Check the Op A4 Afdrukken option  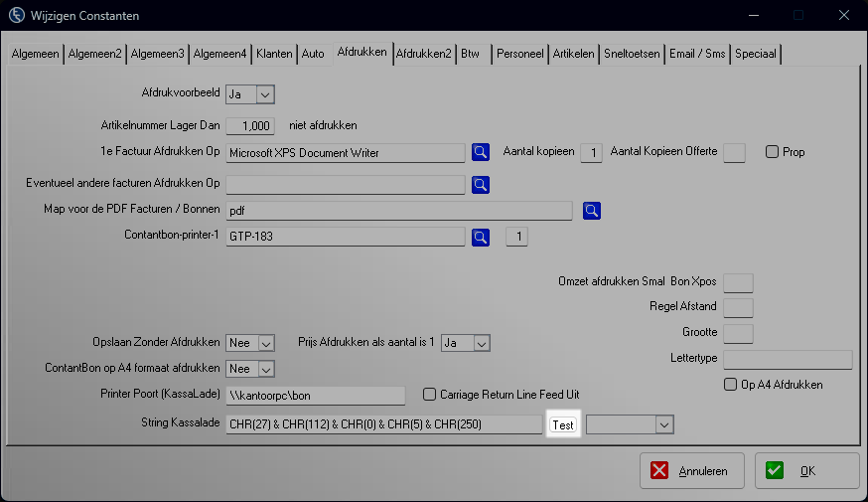(730, 384)
